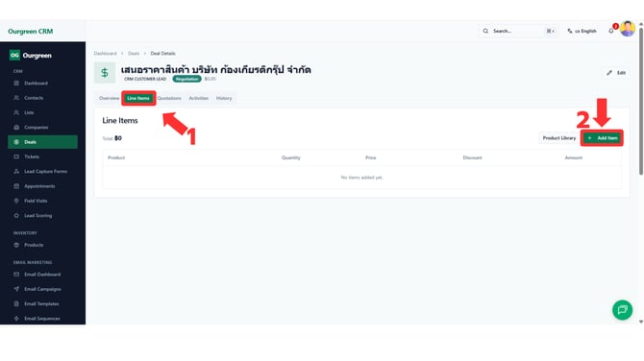644x361 pixels.
Task: Click the CRM CUSTOMER LEAD label
Action: pos(145,79)
